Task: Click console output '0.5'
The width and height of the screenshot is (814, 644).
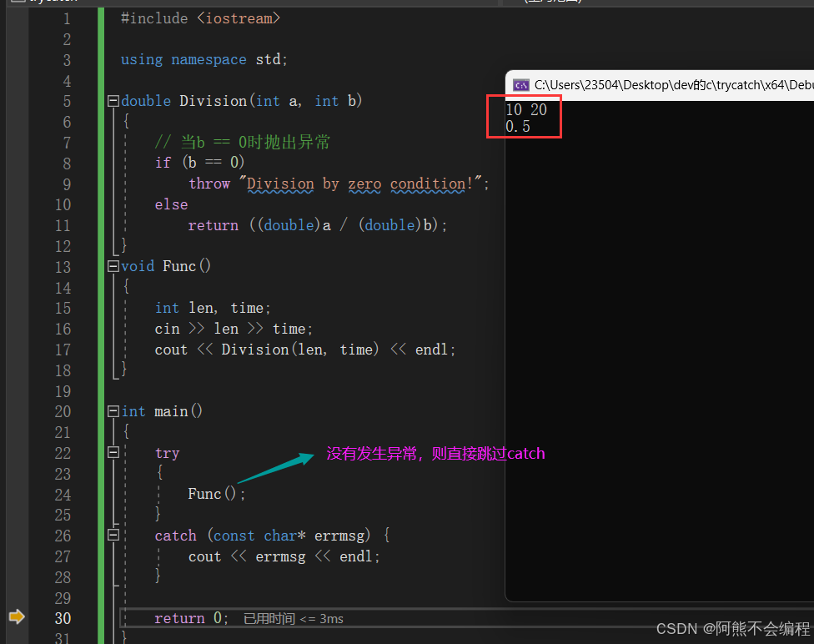Action: (x=518, y=127)
